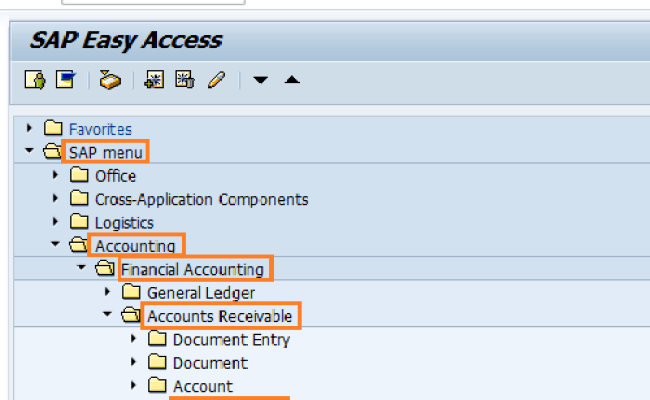Click the Favorites folder icon
The height and width of the screenshot is (400, 650).
pyautogui.click(x=53, y=128)
